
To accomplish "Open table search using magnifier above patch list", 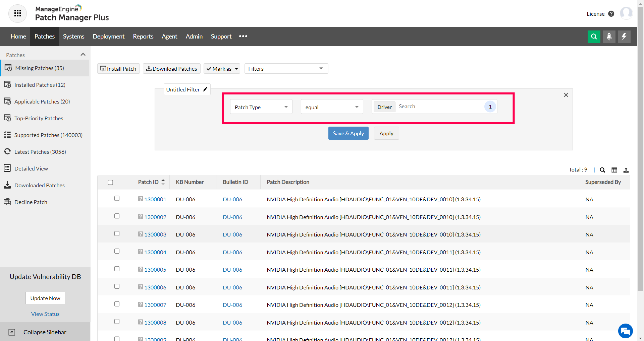I will [x=602, y=170].
